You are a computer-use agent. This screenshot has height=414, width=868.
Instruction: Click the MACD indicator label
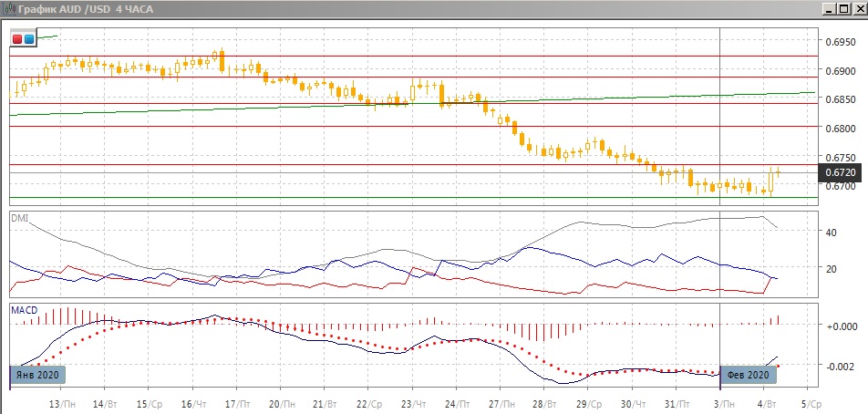click(25, 310)
